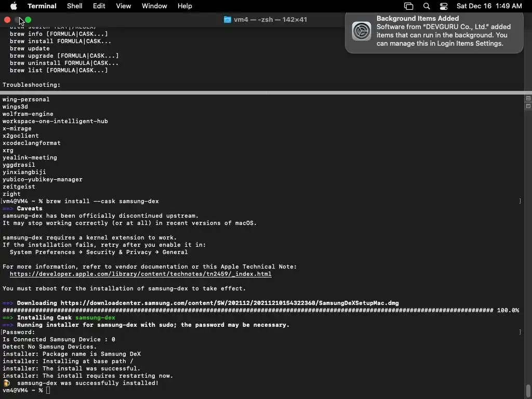Screen dimensions: 532x399
Task: Open the Help menu
Action: coord(184,6)
